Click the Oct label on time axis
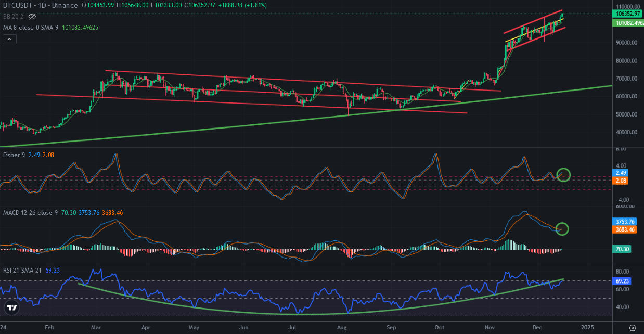 click(x=439, y=328)
